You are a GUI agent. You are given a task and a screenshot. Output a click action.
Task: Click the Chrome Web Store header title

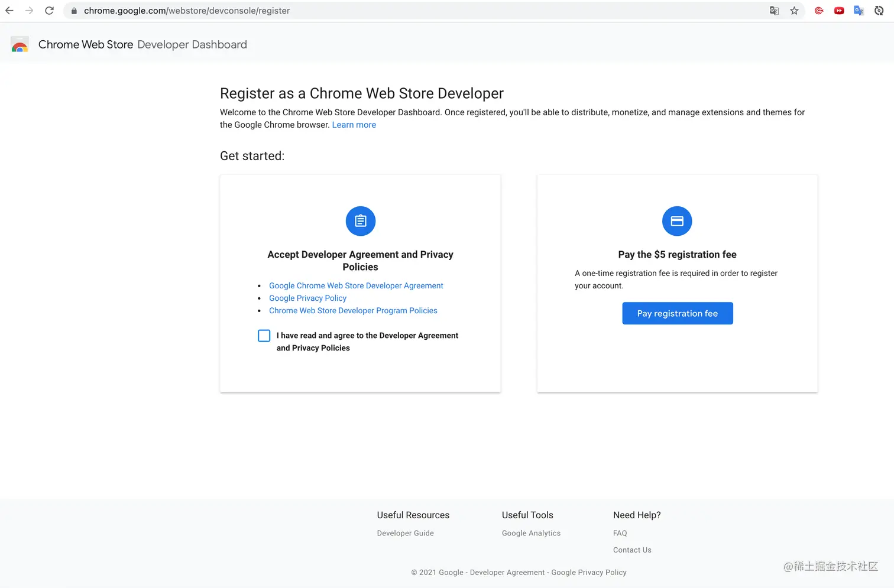[x=86, y=44]
